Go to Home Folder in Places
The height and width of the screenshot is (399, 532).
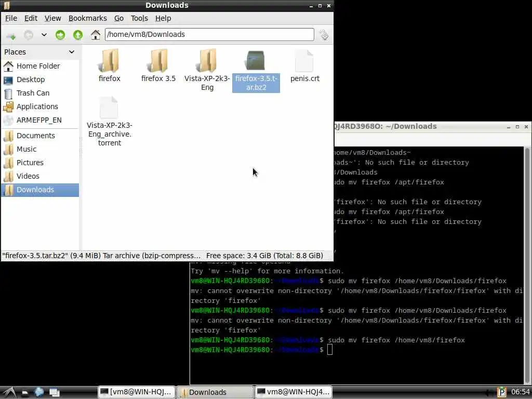click(x=40, y=66)
